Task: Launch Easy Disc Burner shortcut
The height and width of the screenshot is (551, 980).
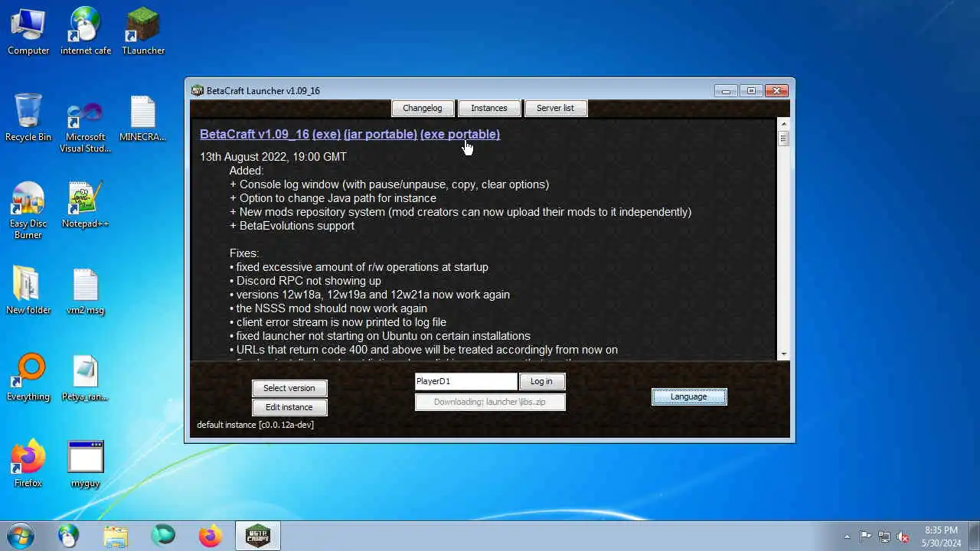Action: [x=28, y=210]
